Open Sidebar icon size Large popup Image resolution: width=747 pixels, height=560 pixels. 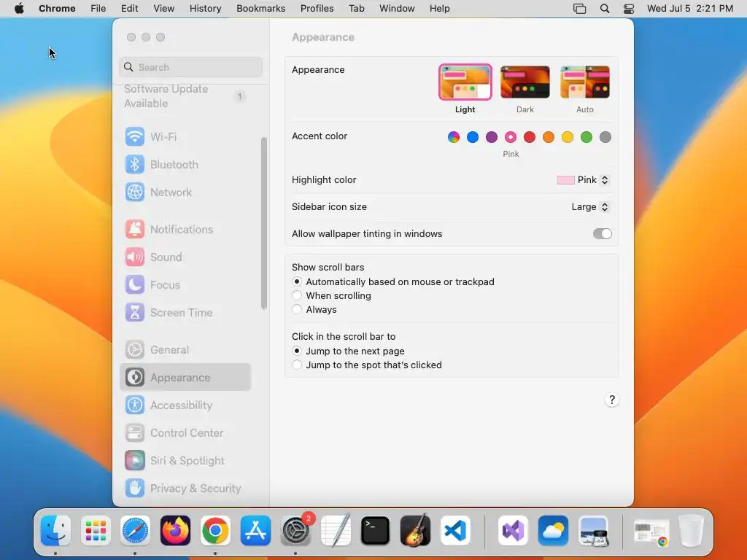coord(591,206)
